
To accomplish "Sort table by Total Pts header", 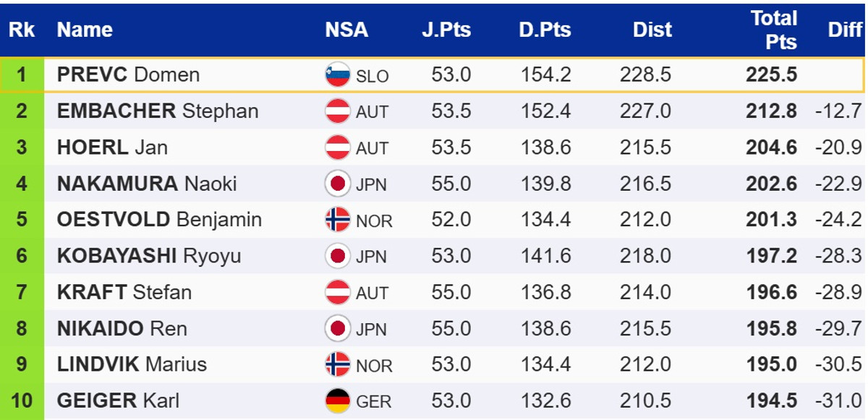I will click(x=773, y=30).
